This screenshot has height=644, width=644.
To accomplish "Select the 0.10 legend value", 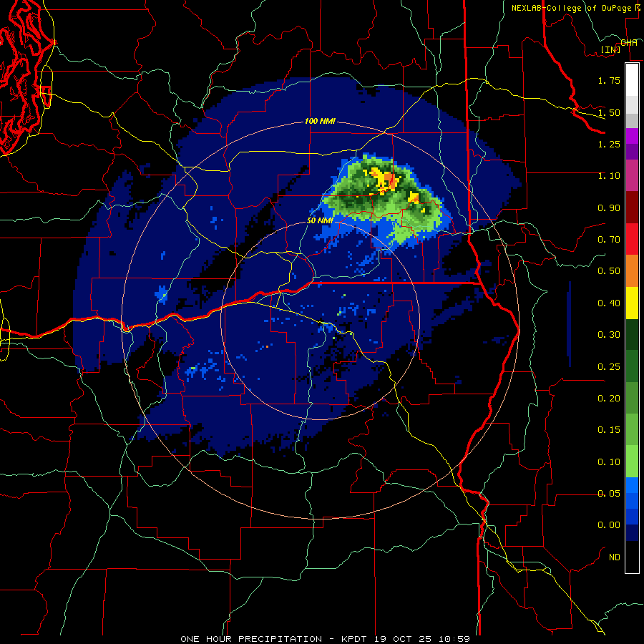I will [609, 462].
